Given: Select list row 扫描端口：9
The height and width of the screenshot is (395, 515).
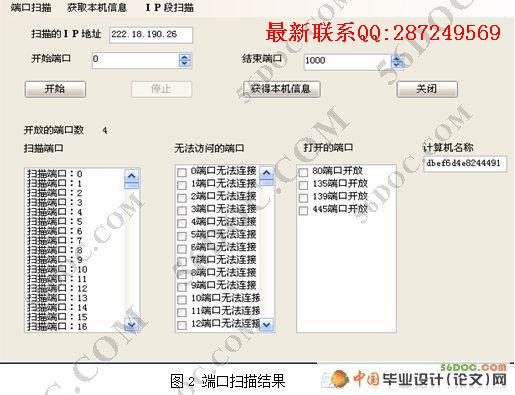Looking at the screenshot, I should (75, 260).
